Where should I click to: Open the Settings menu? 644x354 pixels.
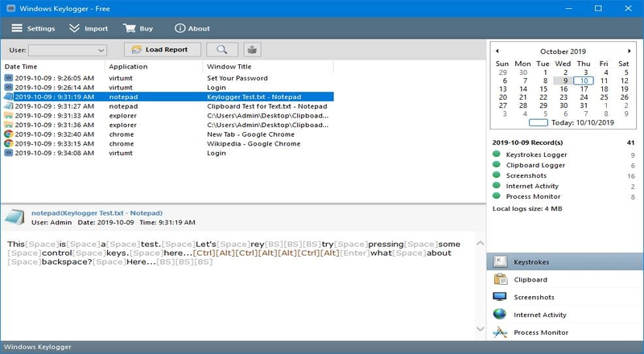[33, 28]
